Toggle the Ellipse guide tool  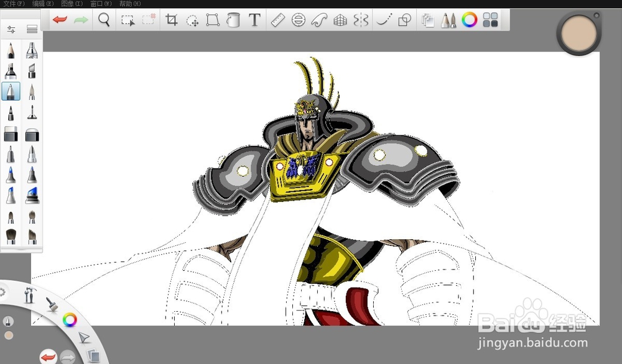click(299, 19)
